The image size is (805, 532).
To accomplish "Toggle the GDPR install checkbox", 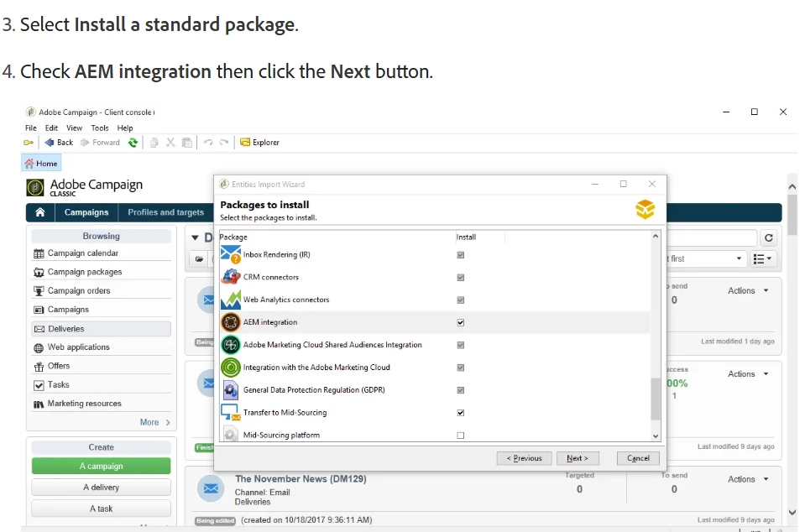I will (461, 390).
